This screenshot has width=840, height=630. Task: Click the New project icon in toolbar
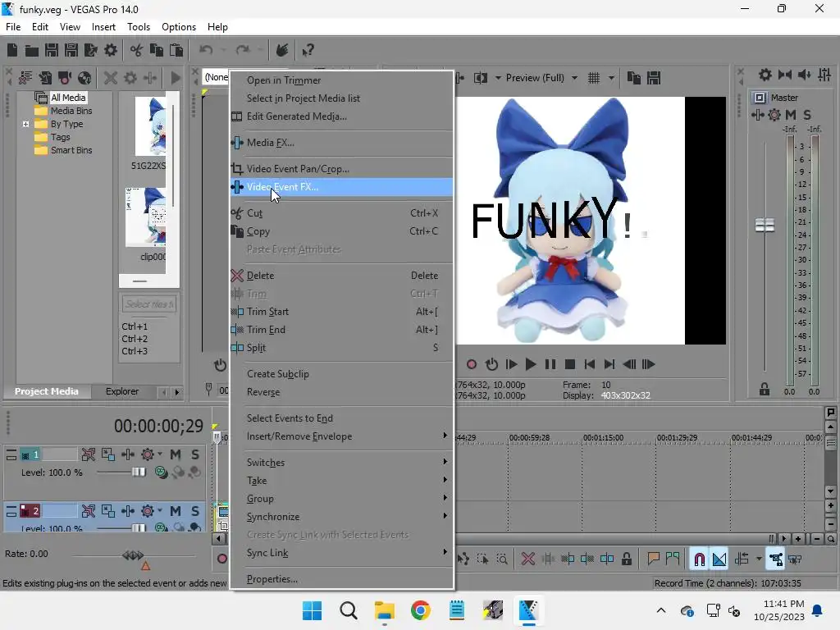[x=12, y=50]
